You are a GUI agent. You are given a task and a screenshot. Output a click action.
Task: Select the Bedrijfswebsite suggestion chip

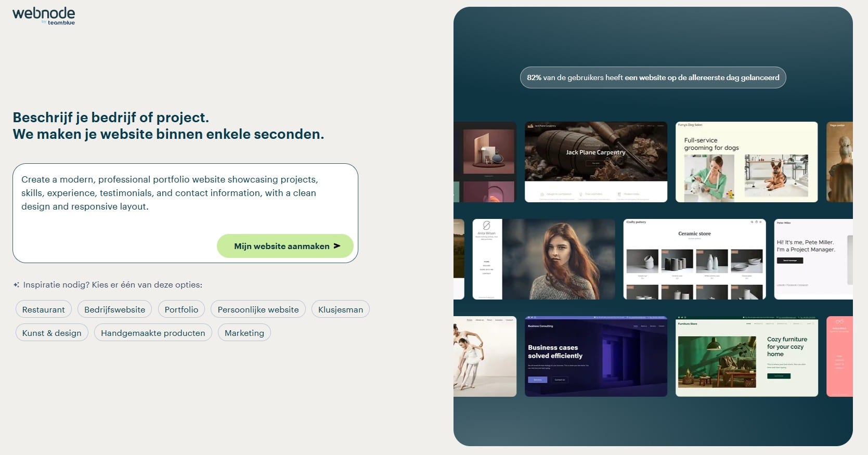pos(114,309)
